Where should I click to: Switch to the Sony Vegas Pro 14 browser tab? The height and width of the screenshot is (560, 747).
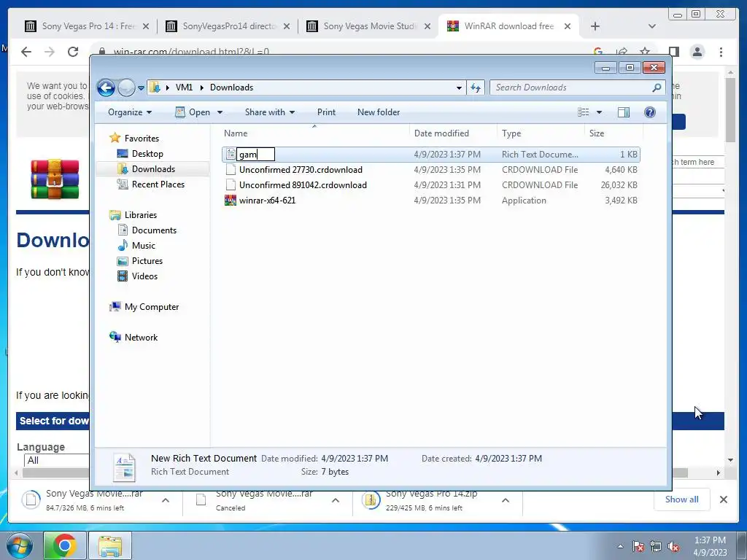87,26
